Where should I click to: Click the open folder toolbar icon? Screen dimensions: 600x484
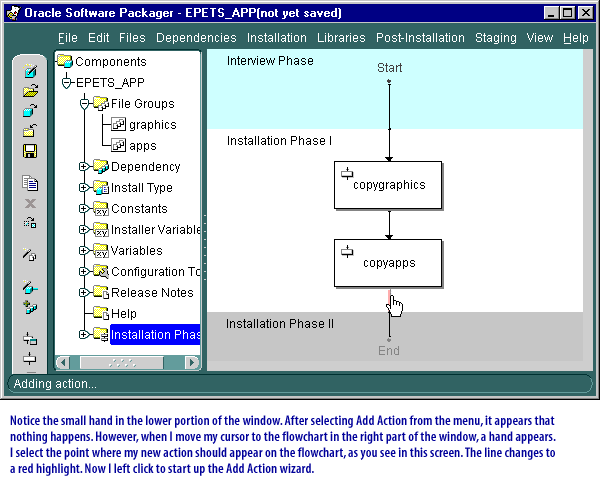(x=30, y=91)
